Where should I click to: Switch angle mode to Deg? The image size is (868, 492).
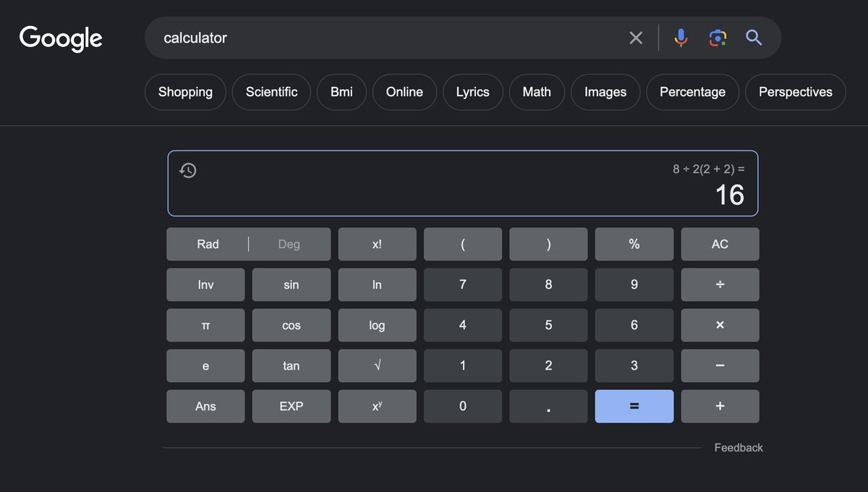tap(289, 245)
